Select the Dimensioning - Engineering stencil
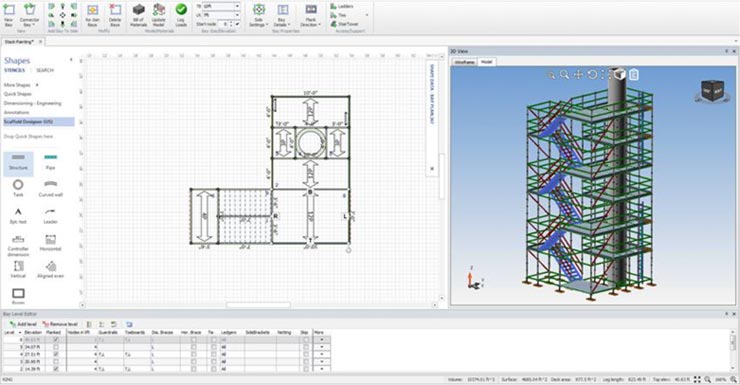This screenshot has width=740, height=385. (x=33, y=103)
